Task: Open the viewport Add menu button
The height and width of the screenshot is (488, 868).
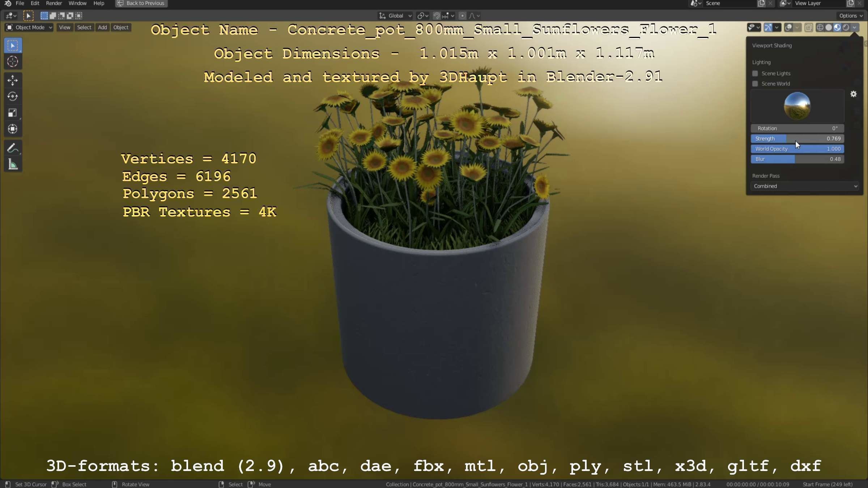Action: (x=102, y=27)
